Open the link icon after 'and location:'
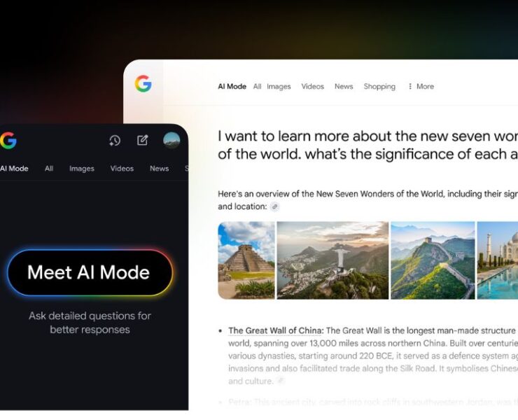The width and height of the screenshot is (518, 420). [x=274, y=207]
